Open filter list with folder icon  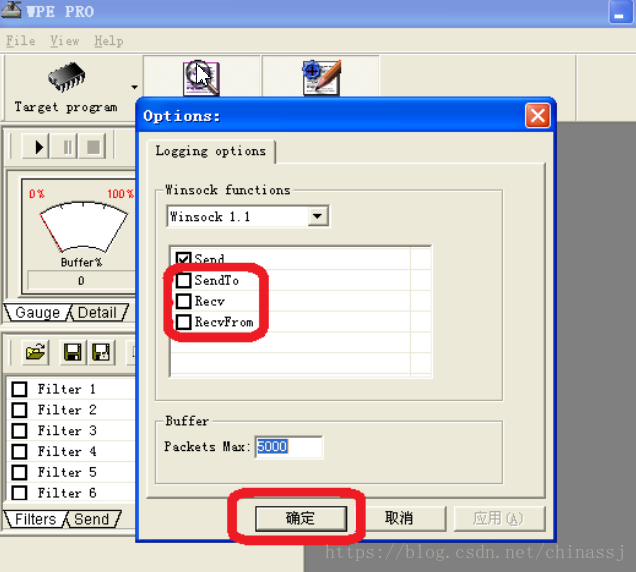(x=36, y=352)
